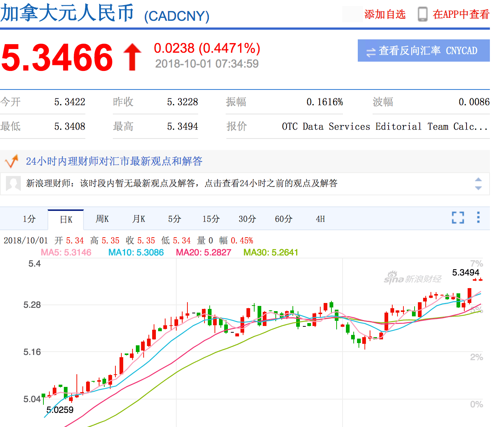Click the current price 5.3466
The image size is (504, 427).
coord(57,57)
